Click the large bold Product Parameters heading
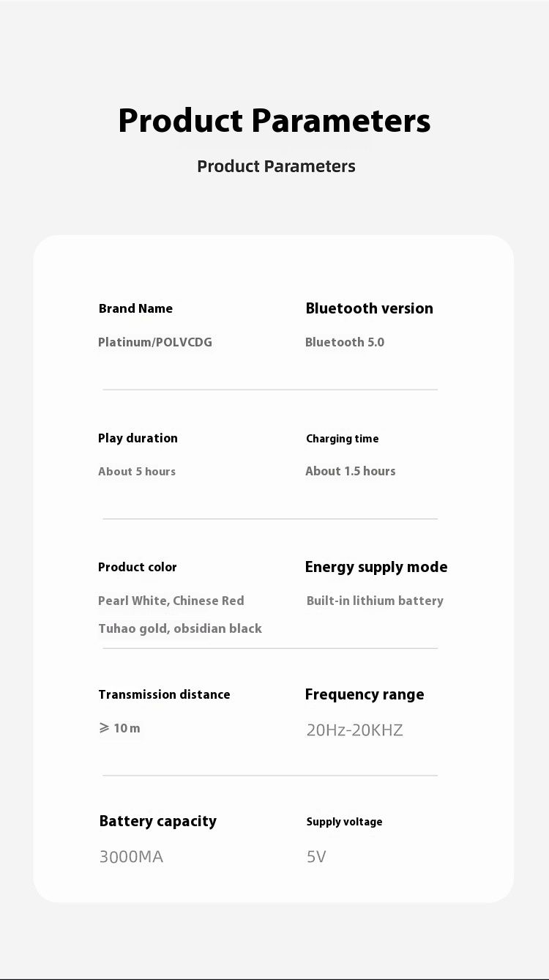549x980 pixels. click(x=274, y=121)
